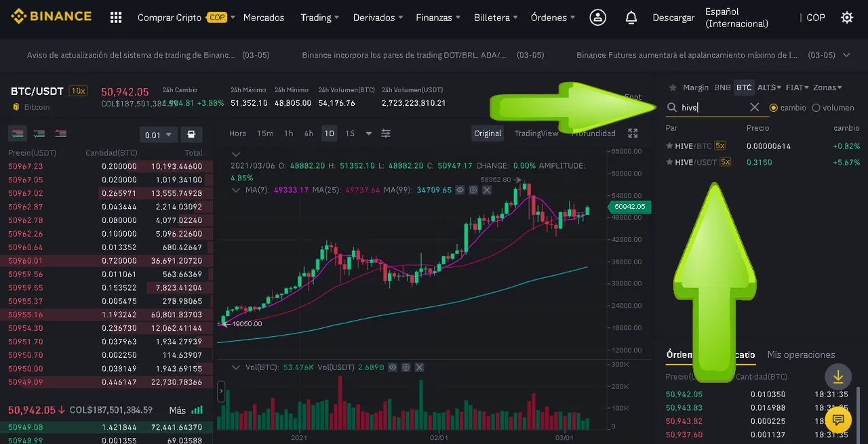Collapse the MA indicator row chevron

point(236,190)
